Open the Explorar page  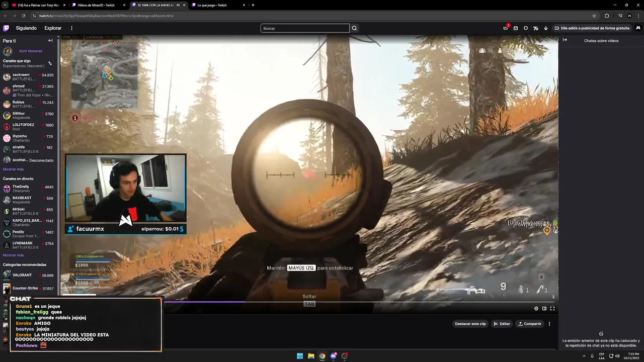point(53,28)
